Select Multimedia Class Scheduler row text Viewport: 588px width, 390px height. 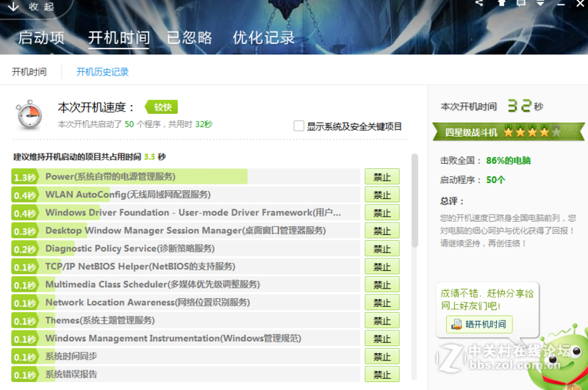[x=153, y=284]
